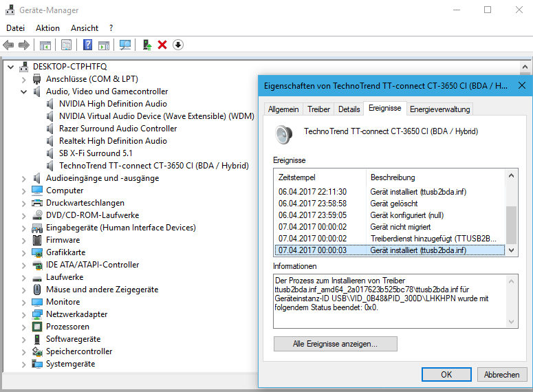Click the events list scrollbar thumb
Image resolution: width=533 pixels, height=392 pixels.
click(x=511, y=225)
